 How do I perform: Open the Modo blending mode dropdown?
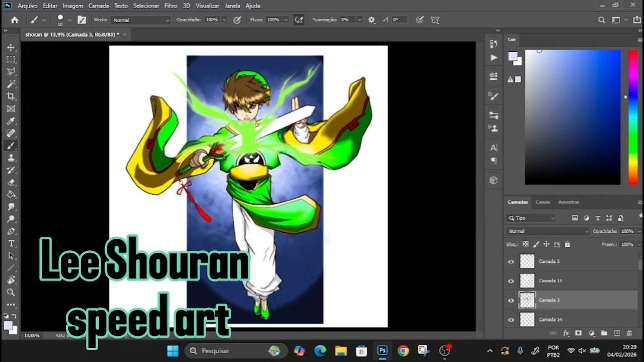(x=141, y=20)
